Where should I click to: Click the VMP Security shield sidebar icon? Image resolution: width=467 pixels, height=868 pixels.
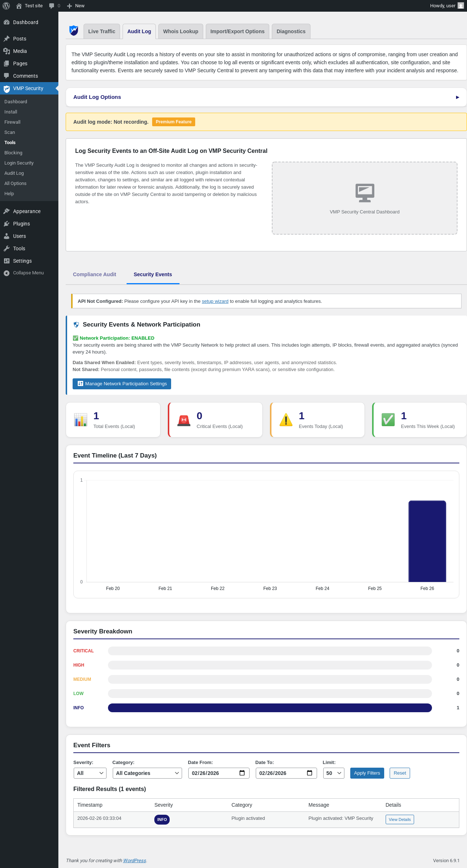[7, 89]
